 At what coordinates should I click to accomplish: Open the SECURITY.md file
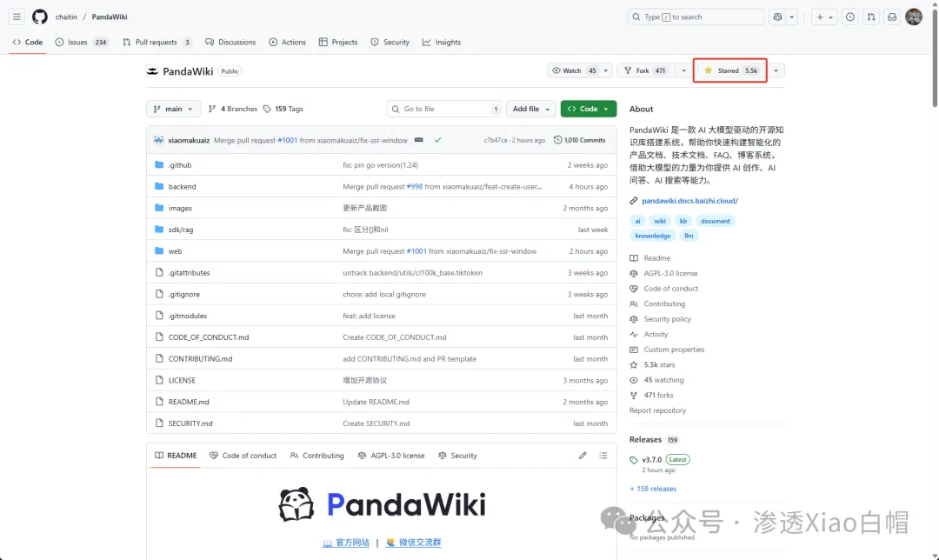coord(190,423)
